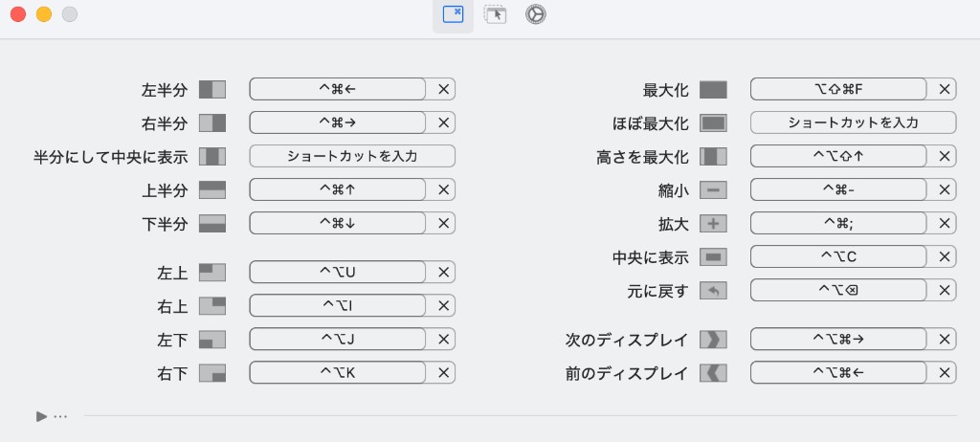The image size is (980, 442).
Task: Click the 左上 top-left quarter icon
Action: (x=212, y=273)
